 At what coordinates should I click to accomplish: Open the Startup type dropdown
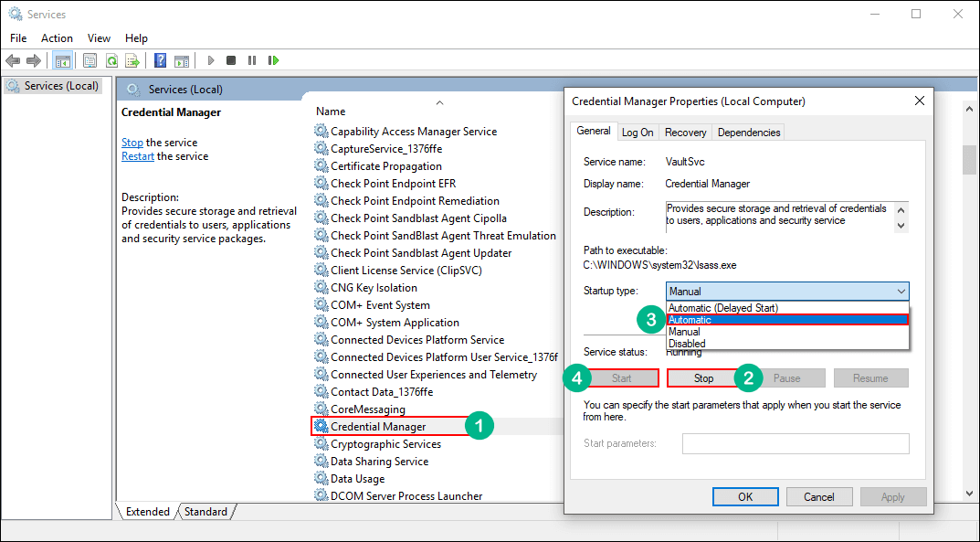click(787, 292)
